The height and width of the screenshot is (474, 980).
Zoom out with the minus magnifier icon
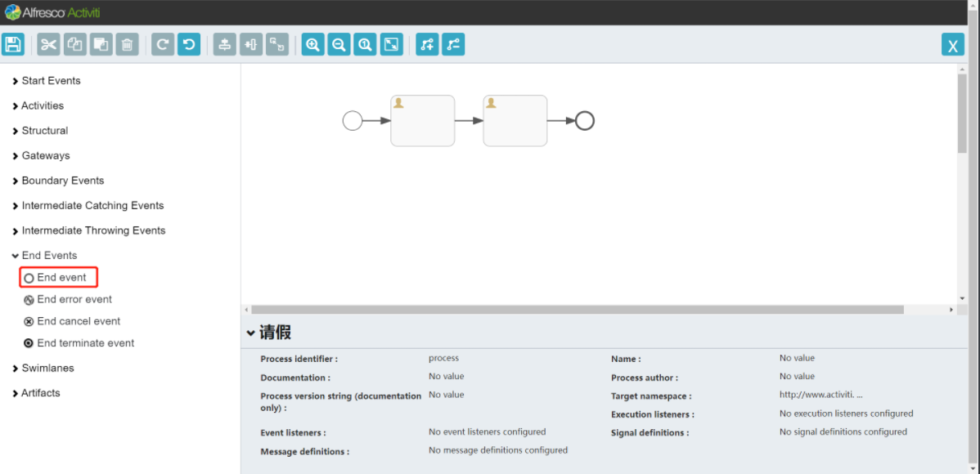pos(339,44)
